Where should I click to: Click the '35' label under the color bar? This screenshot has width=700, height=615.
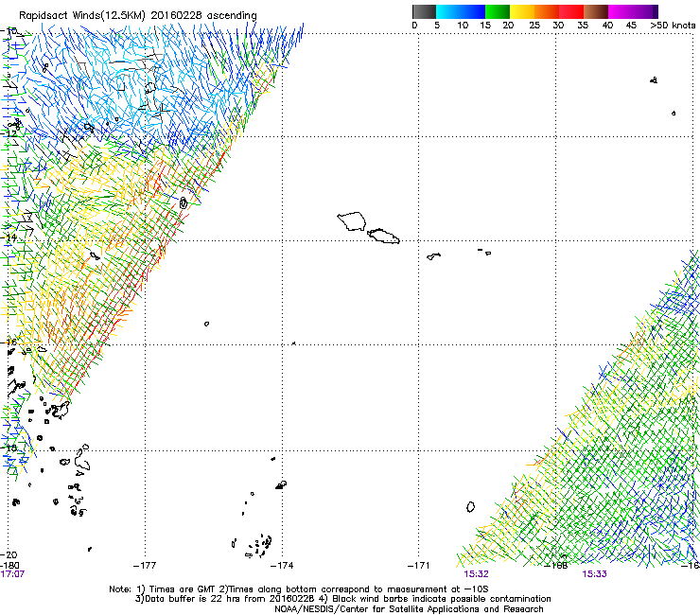pyautogui.click(x=583, y=26)
